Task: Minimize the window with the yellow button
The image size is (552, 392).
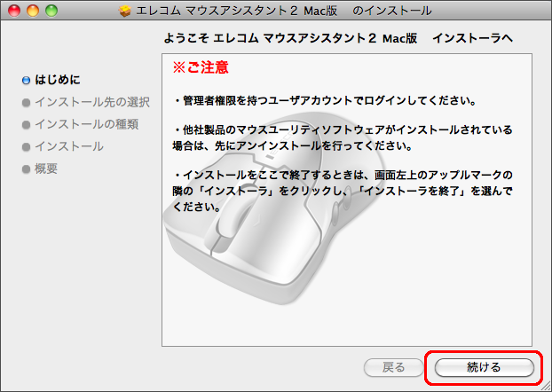Action: 33,11
